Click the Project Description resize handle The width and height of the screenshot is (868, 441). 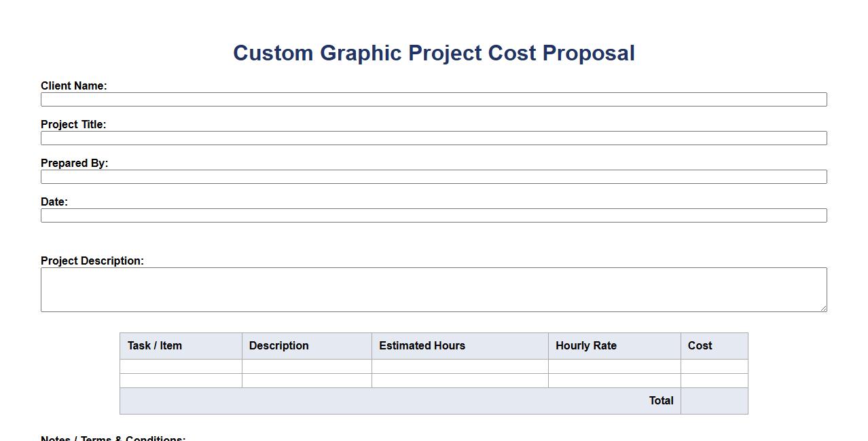(823, 308)
